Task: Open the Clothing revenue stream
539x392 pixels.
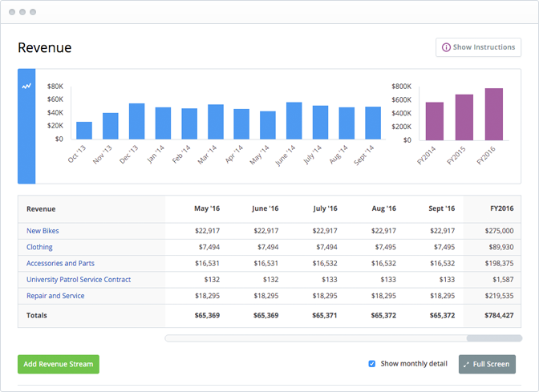Action: point(39,247)
